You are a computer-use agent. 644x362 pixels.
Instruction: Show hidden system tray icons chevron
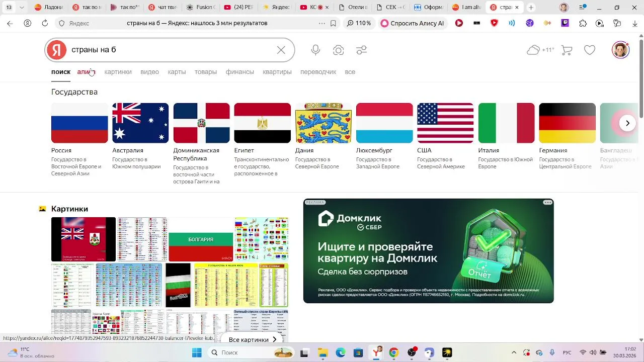pos(514,352)
